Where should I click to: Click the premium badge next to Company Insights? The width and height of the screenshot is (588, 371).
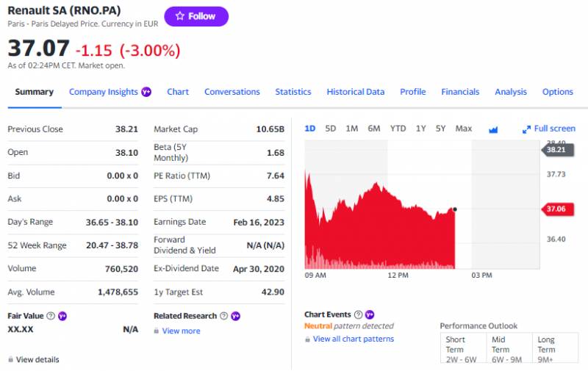point(146,92)
